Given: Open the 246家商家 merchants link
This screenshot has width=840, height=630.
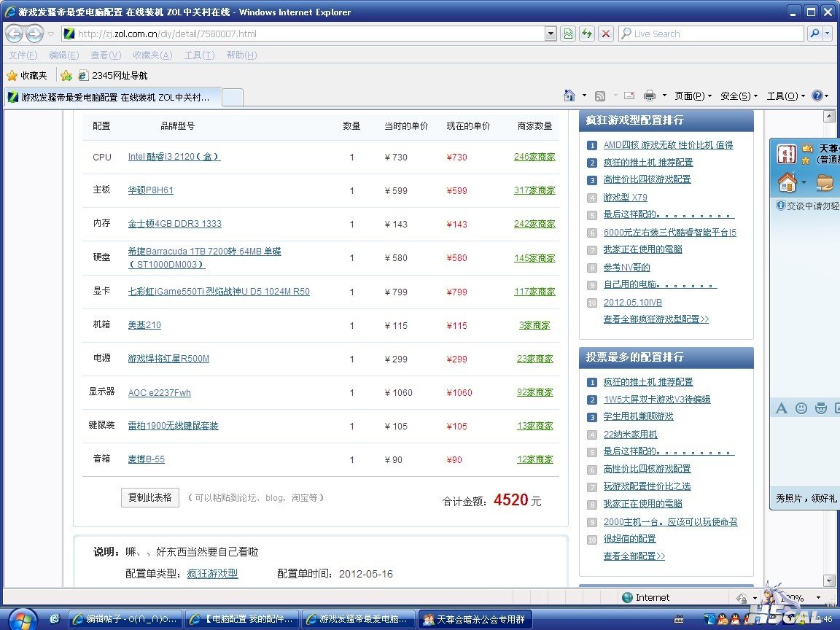Looking at the screenshot, I should click(534, 157).
